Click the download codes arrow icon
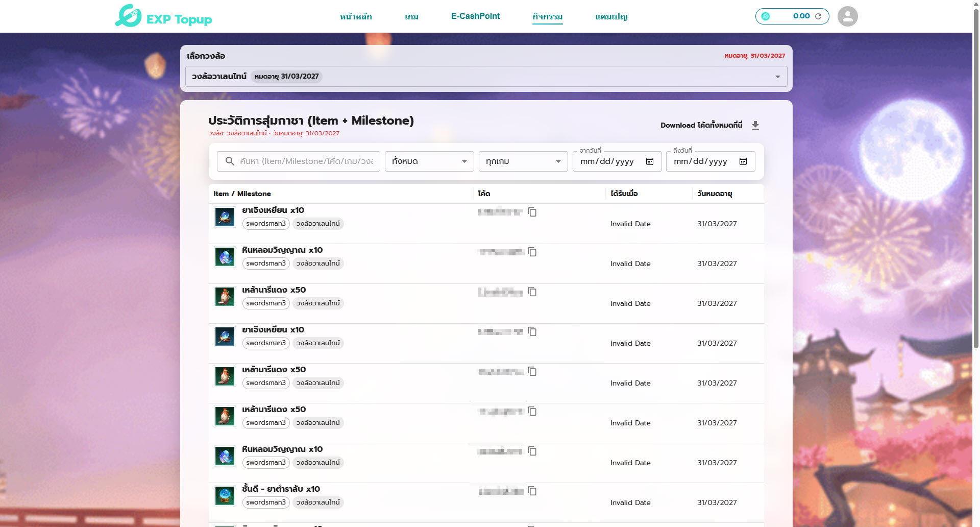 (x=755, y=125)
